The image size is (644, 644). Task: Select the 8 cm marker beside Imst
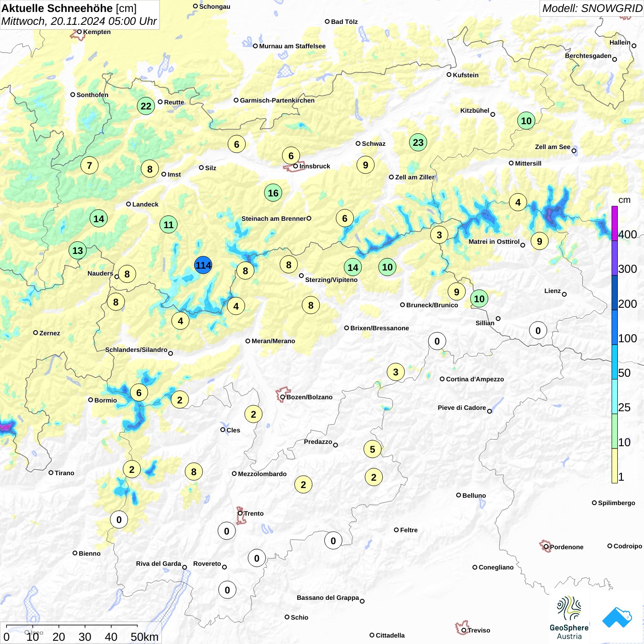click(149, 169)
